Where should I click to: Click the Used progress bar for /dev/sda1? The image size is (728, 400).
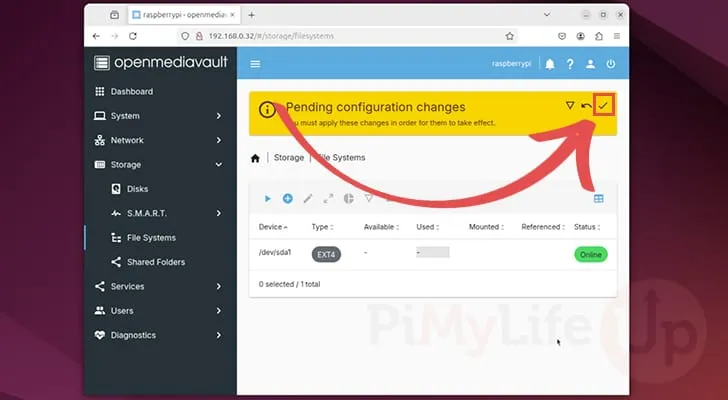(x=432, y=252)
